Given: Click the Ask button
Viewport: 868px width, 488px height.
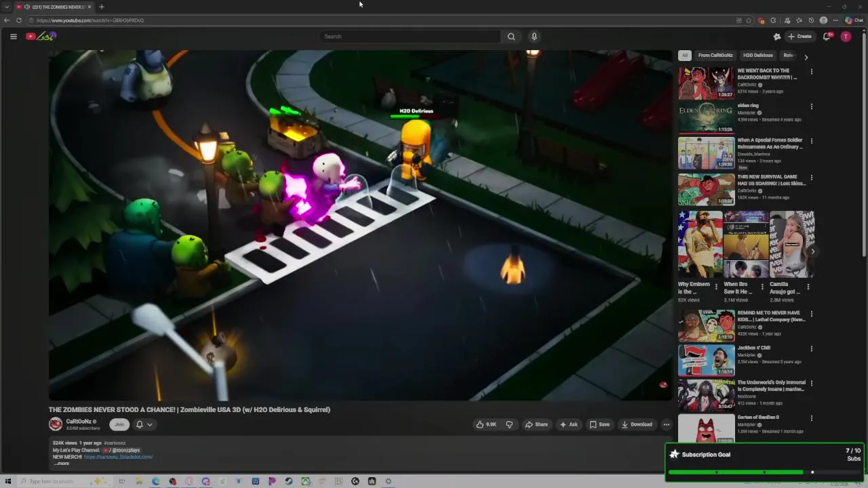Looking at the screenshot, I should pos(568,424).
